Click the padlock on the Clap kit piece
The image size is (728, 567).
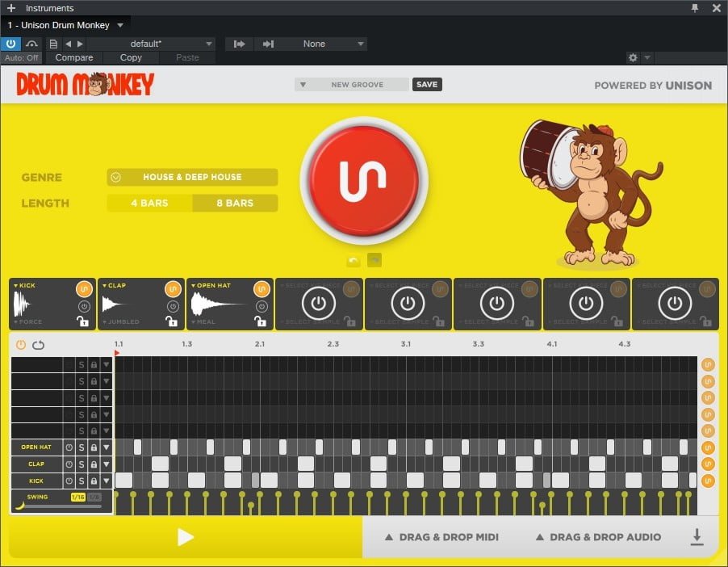tap(172, 321)
